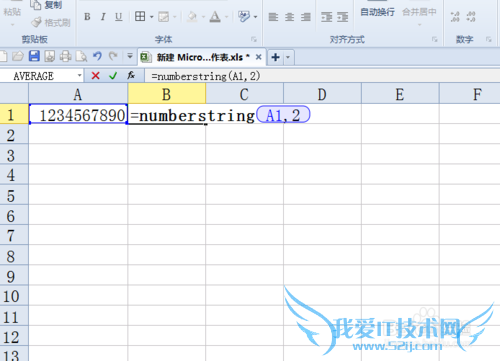This screenshot has width=500, height=361.
Task: Select column D header
Action: [x=322, y=94]
